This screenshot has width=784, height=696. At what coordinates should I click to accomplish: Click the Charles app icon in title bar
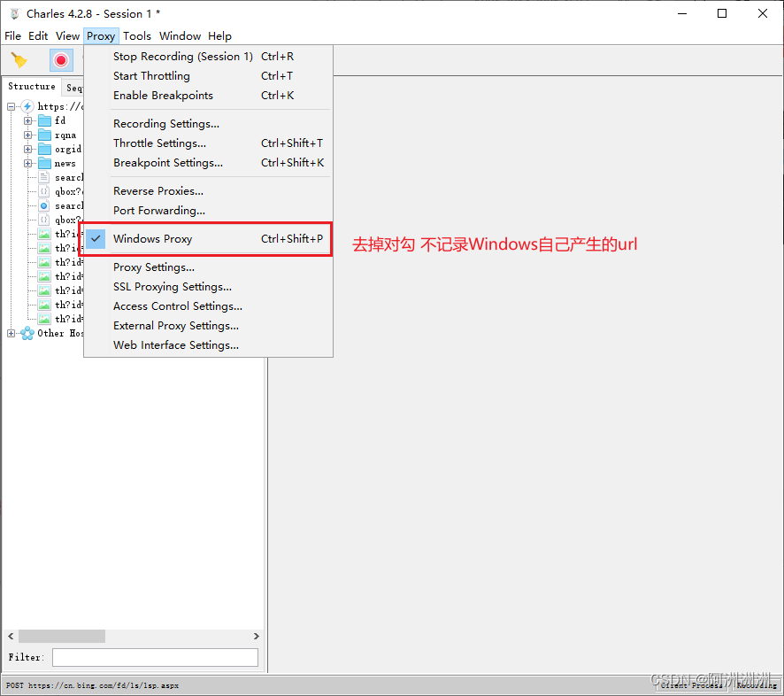click(x=14, y=14)
